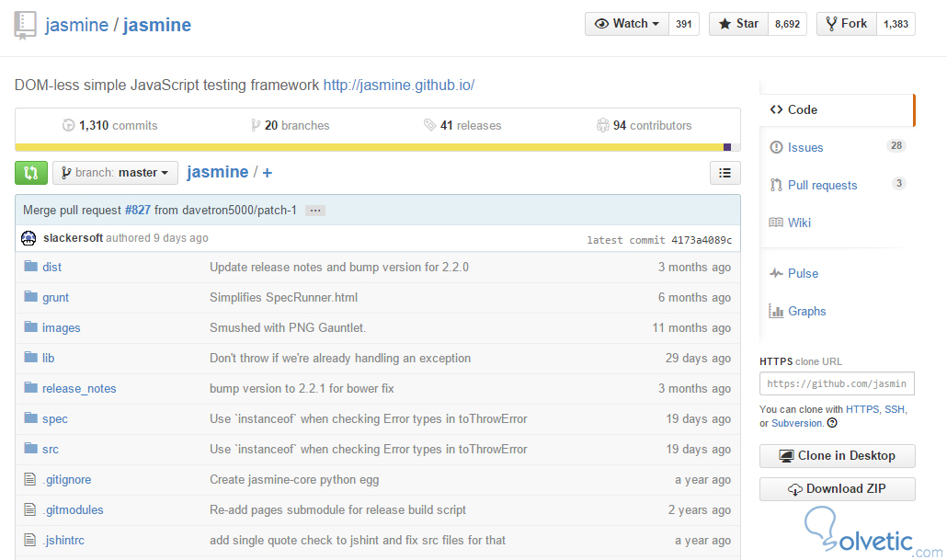Star the jasmine repository
Screen dimensions: 947x560
click(x=738, y=24)
